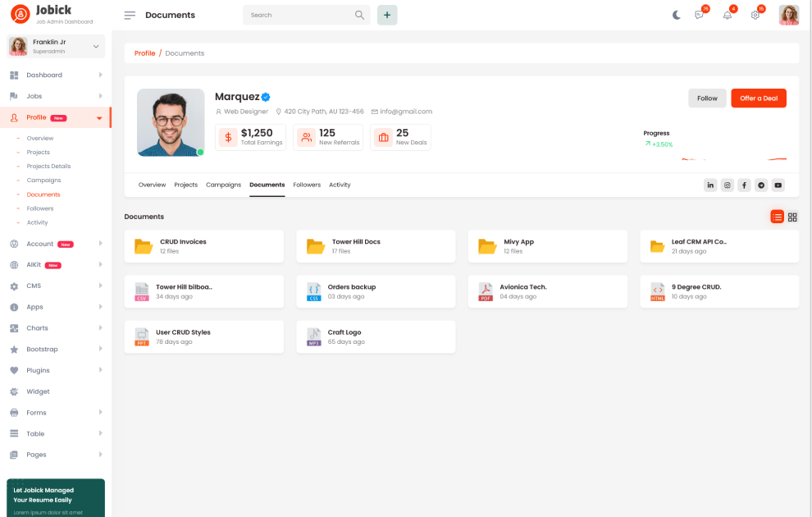812x517 pixels.
Task: Select the Campaigns tab
Action: click(x=223, y=185)
